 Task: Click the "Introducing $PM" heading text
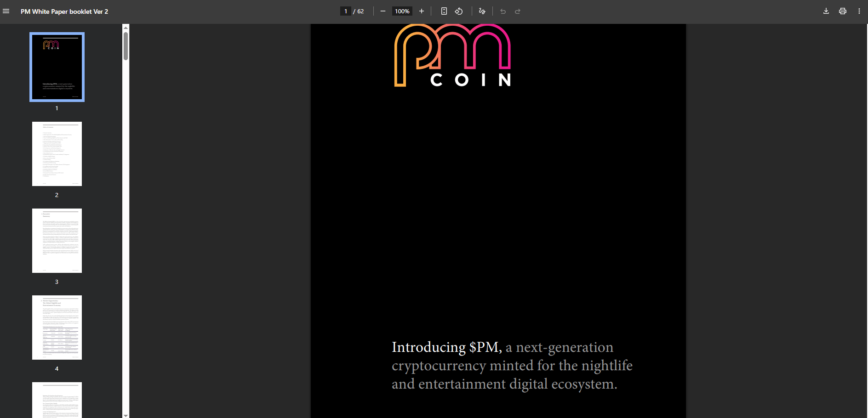pos(446,347)
